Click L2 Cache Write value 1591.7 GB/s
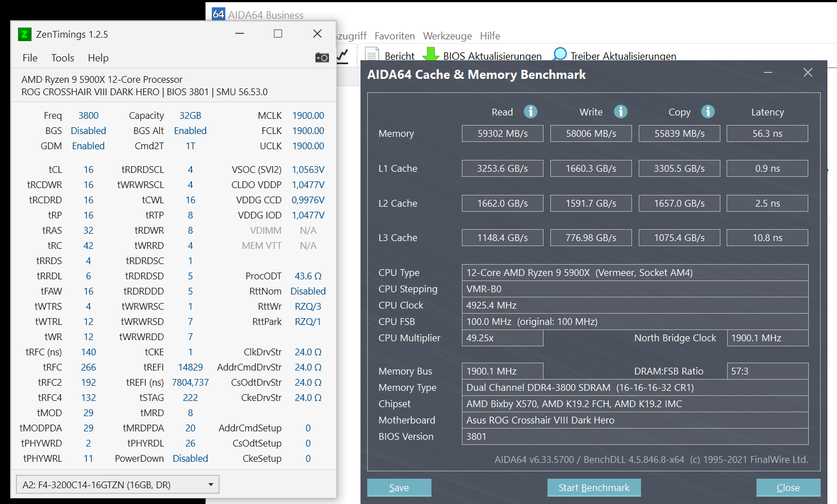This screenshot has height=504, width=837. [591, 203]
